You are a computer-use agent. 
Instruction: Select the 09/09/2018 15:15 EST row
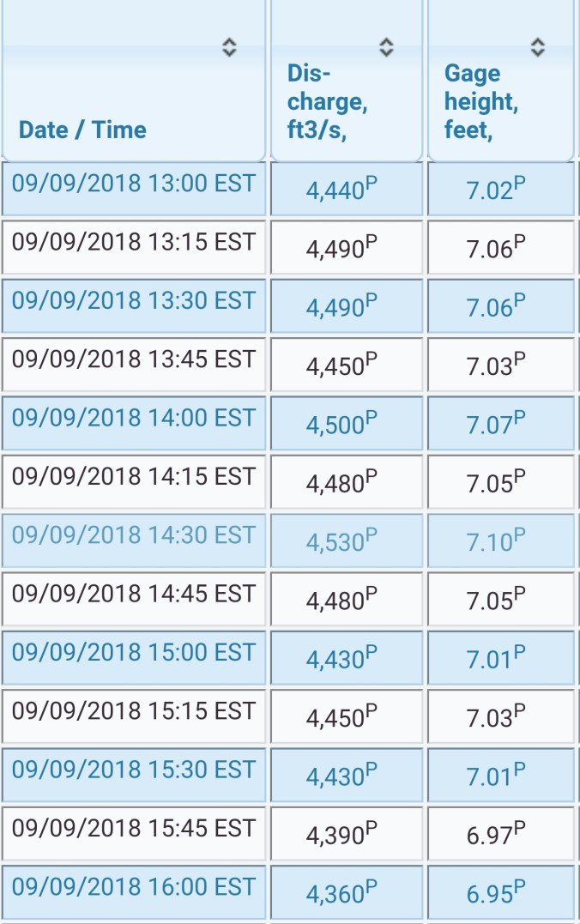pyautogui.click(x=134, y=711)
